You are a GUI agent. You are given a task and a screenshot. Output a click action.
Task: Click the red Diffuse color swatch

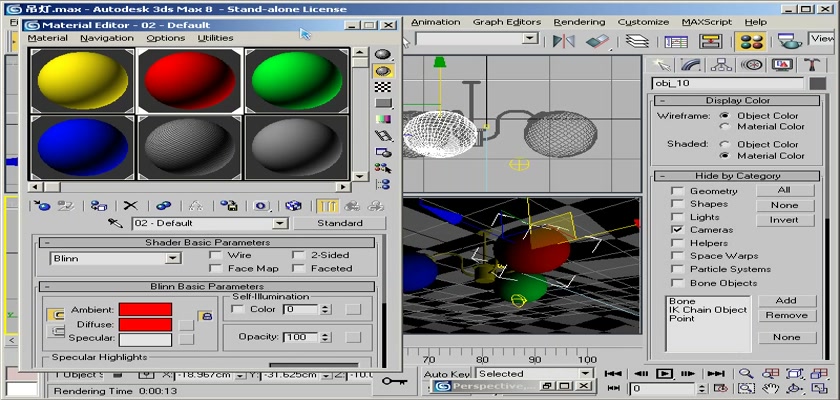[x=145, y=324]
